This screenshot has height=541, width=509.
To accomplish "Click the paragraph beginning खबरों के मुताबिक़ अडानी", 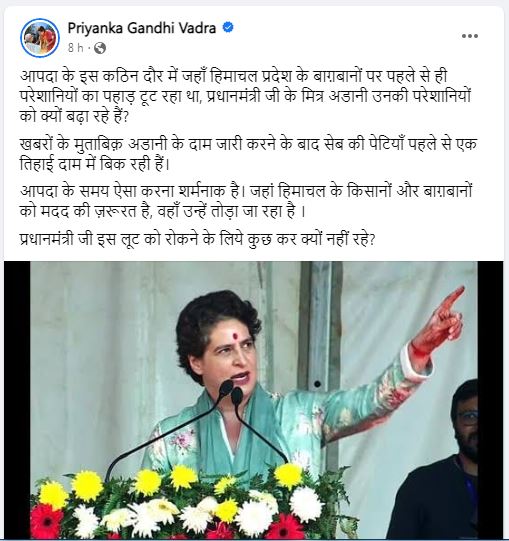I will click(x=248, y=154).
